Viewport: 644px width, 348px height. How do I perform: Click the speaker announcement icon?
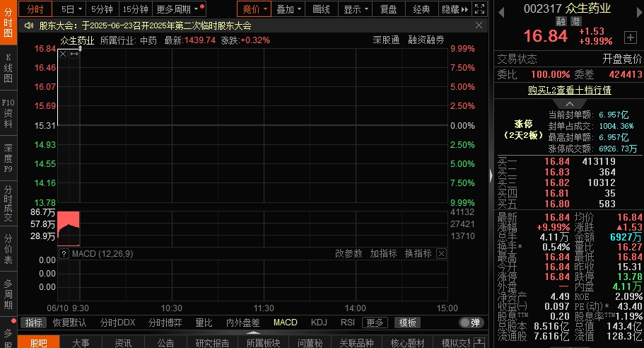pos(28,26)
